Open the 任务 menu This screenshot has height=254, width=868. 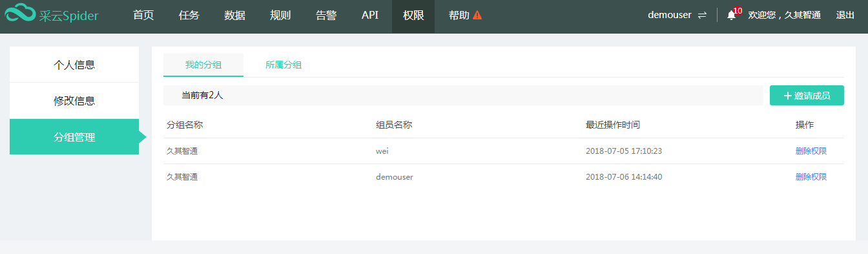189,15
